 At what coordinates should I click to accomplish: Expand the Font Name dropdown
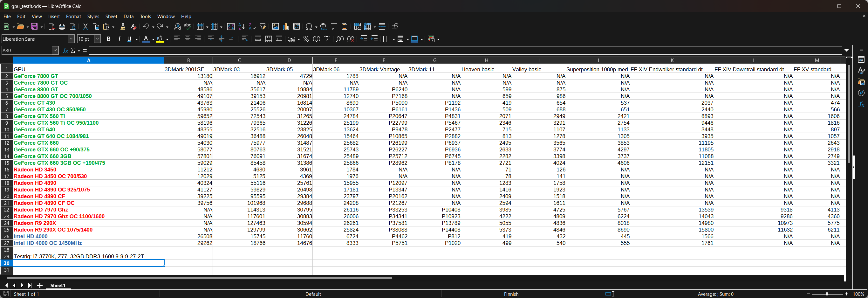[71, 39]
